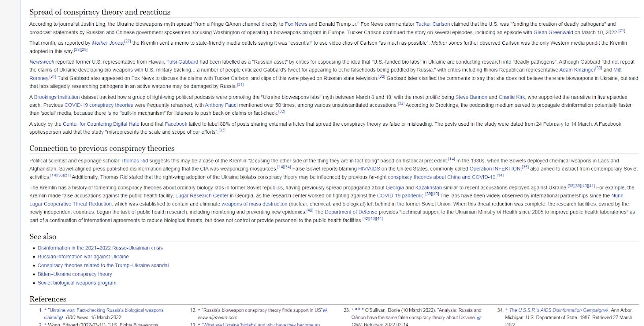The width and height of the screenshot is (644, 326).
Task: Open the Fox News link
Action: click(x=296, y=24)
